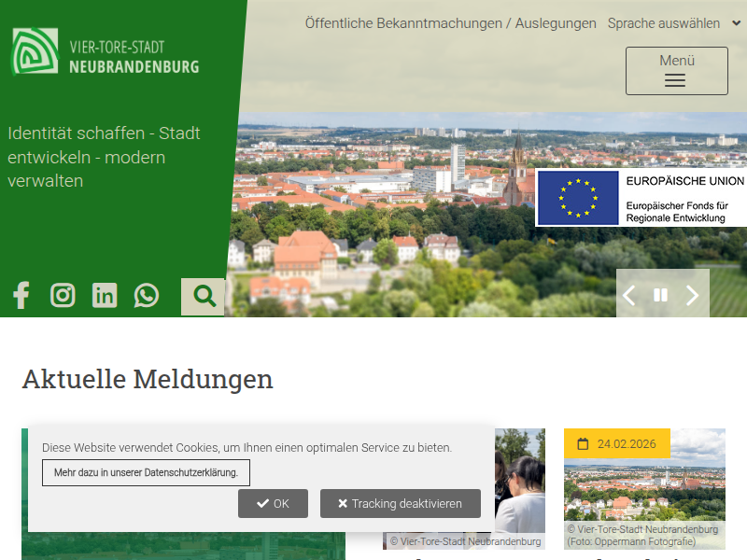Viewport: 747px width, 560px height.
Task: Click the Neubrandenburg city logo
Action: (x=106, y=52)
